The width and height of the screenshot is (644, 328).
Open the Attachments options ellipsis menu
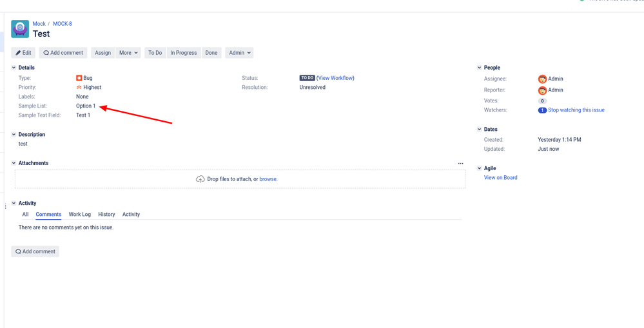pos(460,164)
